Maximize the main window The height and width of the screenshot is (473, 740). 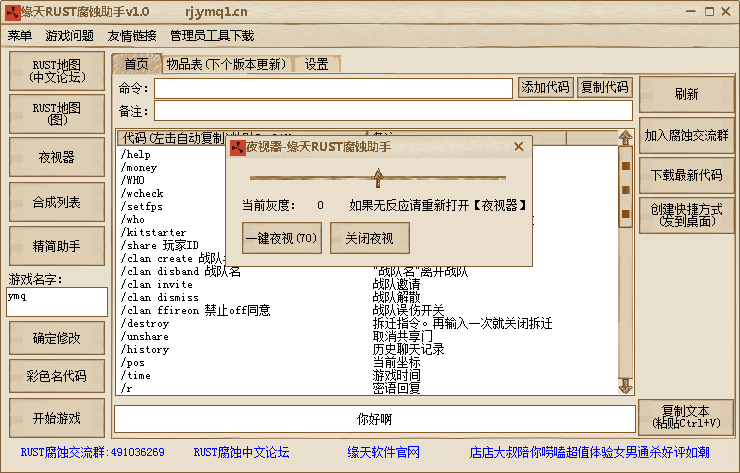tap(709, 12)
